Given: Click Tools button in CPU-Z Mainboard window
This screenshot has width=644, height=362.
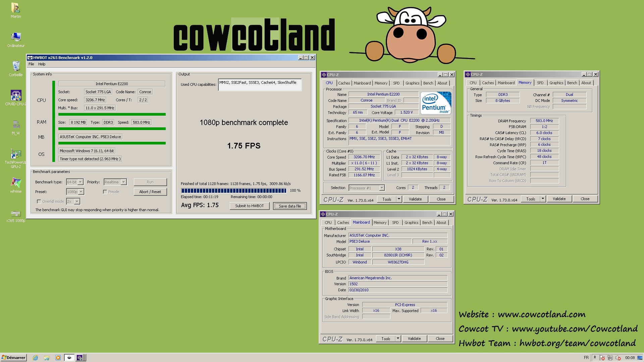Looking at the screenshot, I should tap(386, 339).
